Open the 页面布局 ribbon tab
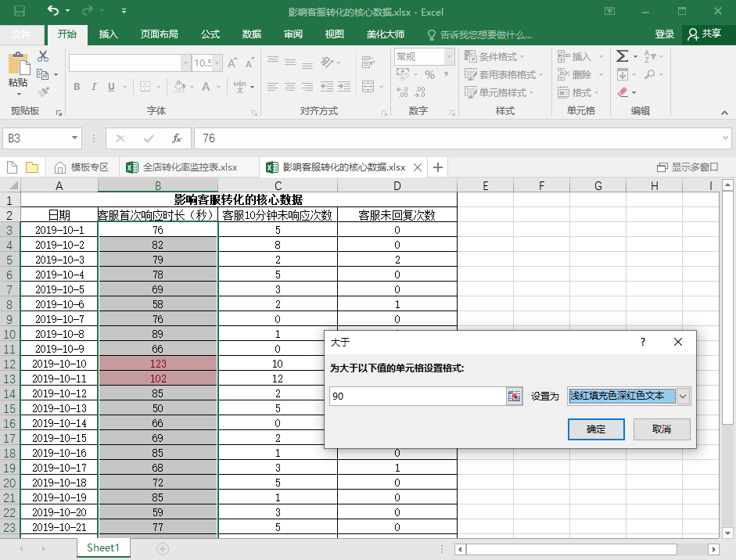This screenshot has width=736, height=560. [x=159, y=34]
